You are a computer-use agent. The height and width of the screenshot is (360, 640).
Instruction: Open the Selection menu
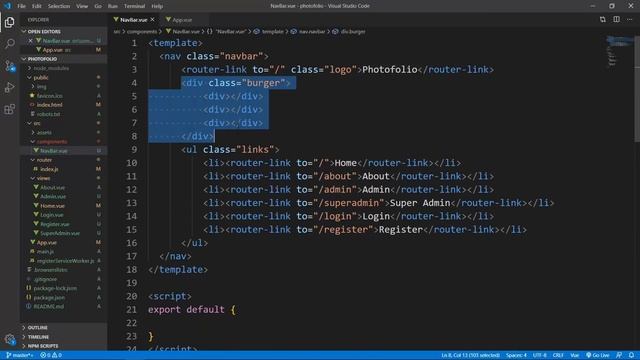pos(59,6)
